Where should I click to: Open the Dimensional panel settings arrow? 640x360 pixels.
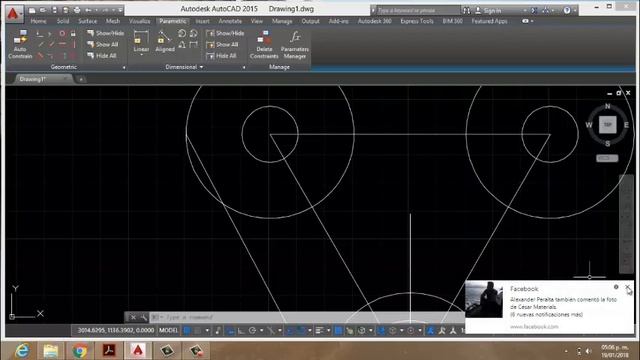pyautogui.click(x=244, y=67)
